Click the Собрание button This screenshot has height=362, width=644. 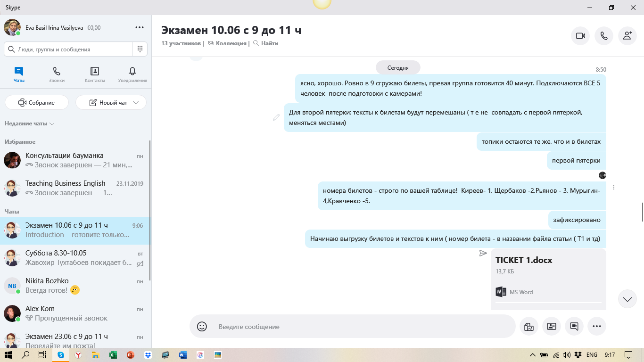coord(37,103)
